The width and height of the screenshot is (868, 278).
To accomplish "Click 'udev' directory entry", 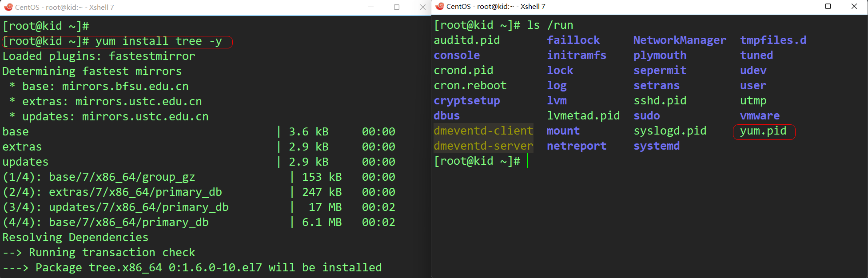I will (x=753, y=71).
